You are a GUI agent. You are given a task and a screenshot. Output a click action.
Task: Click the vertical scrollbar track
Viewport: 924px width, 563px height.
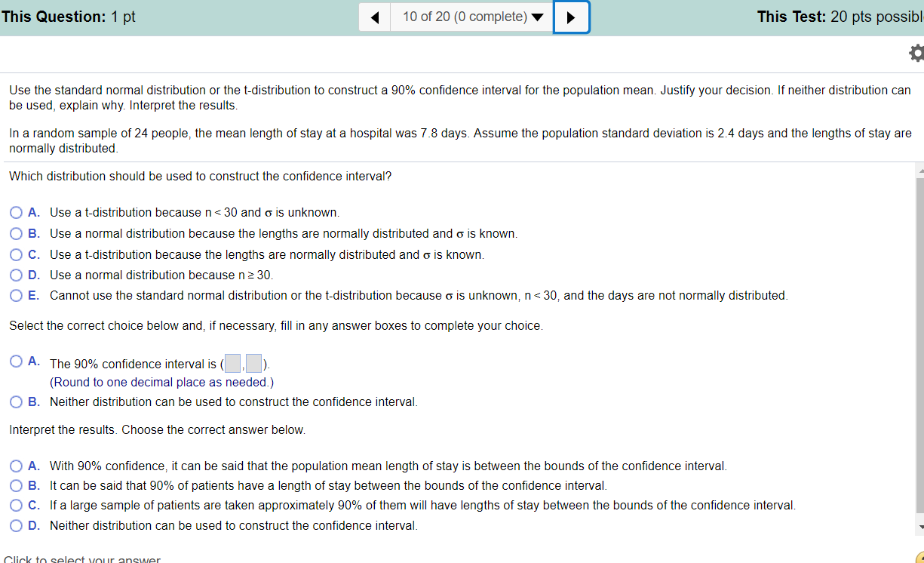pos(919,347)
